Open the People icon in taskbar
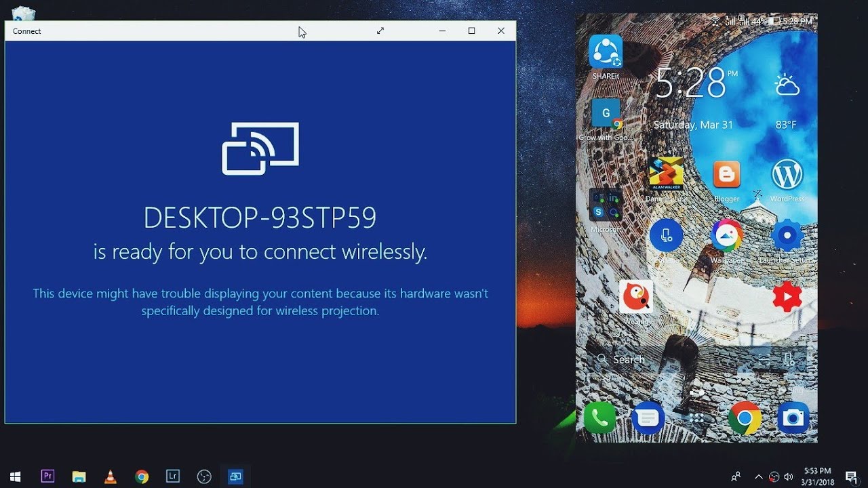Screen dimensions: 868x488 point(736,476)
